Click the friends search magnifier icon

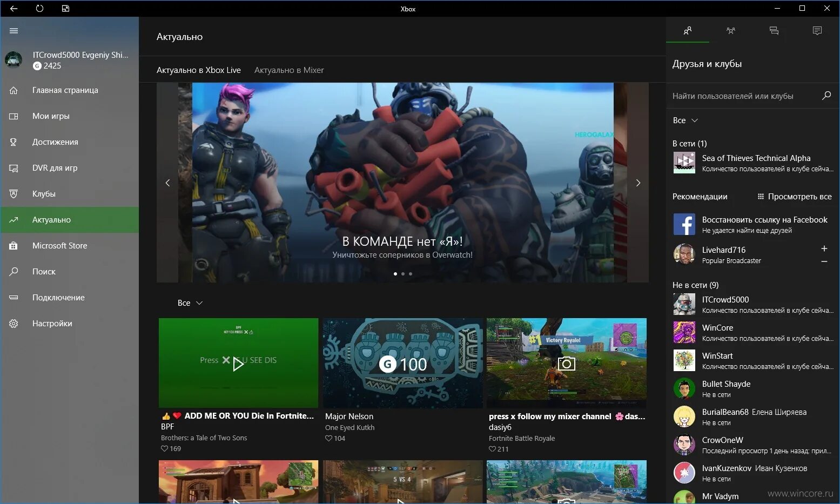pyautogui.click(x=826, y=96)
